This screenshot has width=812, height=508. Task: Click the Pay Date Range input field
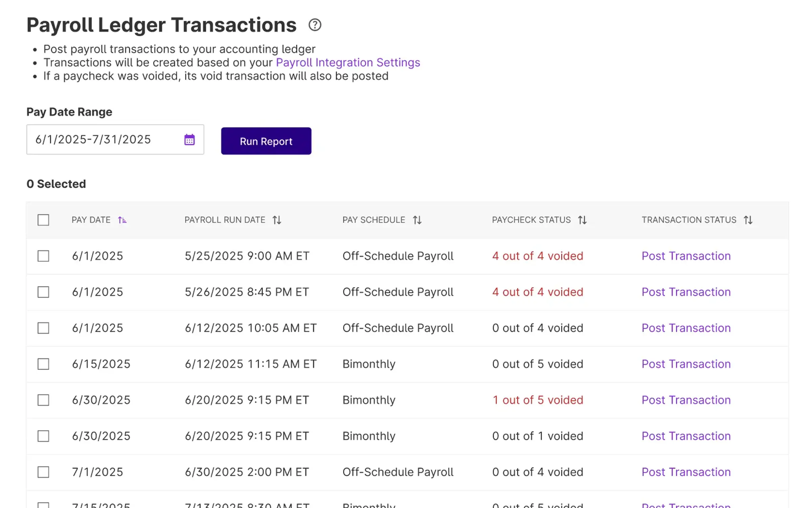coord(105,140)
